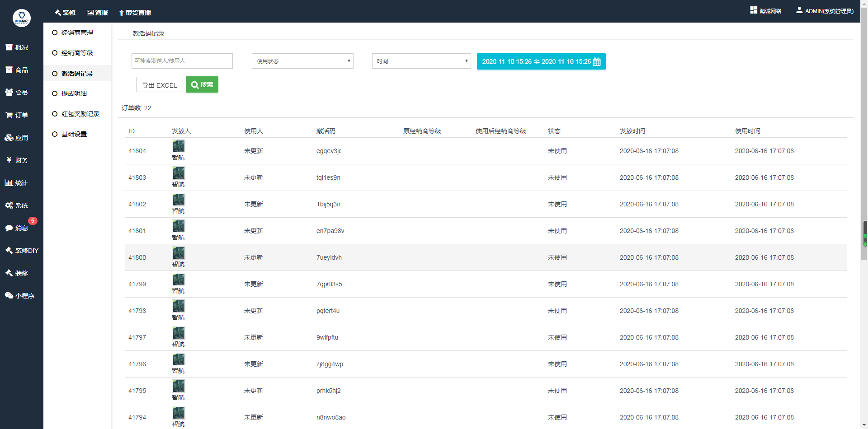Click sender avatar in row 41796
The width and height of the screenshot is (868, 429).
(179, 359)
